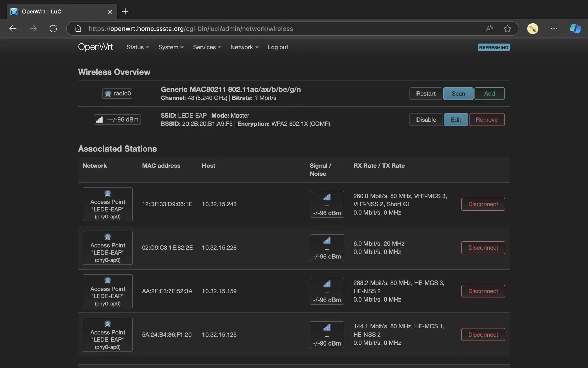Click MAC address AA:2F:E3:7F:52:3A

click(x=167, y=291)
